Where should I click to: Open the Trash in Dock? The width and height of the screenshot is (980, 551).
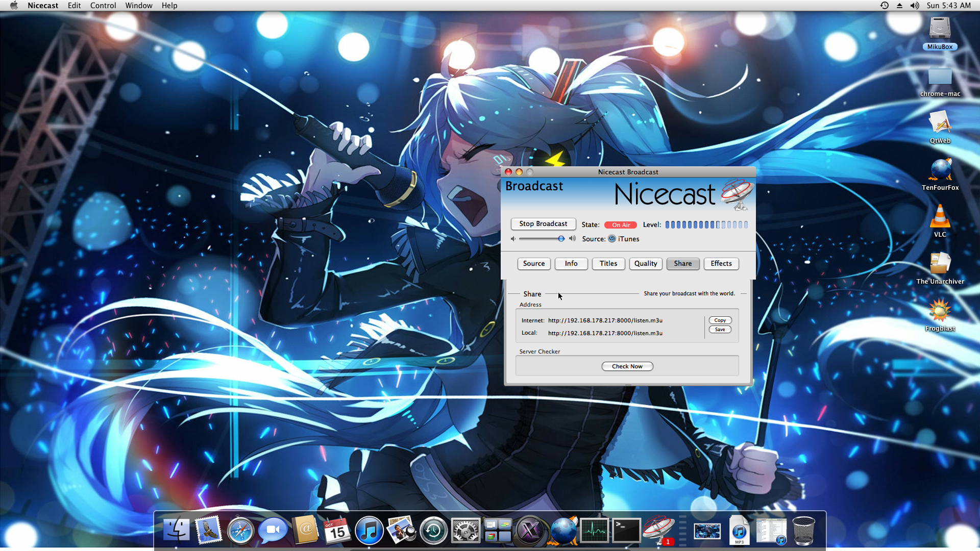tap(803, 531)
